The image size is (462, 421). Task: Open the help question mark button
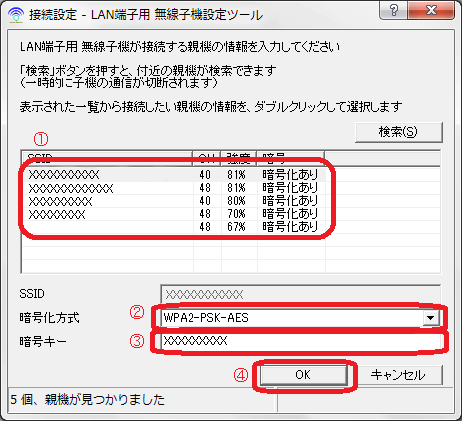(x=394, y=10)
